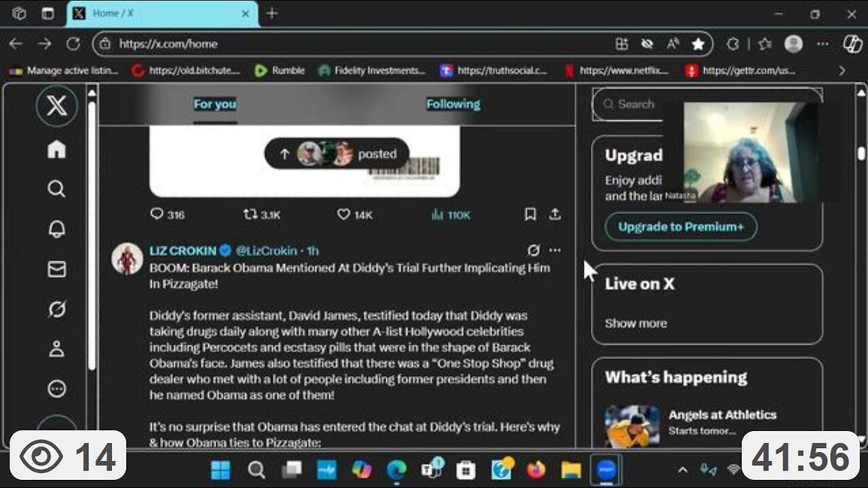Open Explore search icon in sidebar
Screen dimensions: 868x488
[x=57, y=189]
